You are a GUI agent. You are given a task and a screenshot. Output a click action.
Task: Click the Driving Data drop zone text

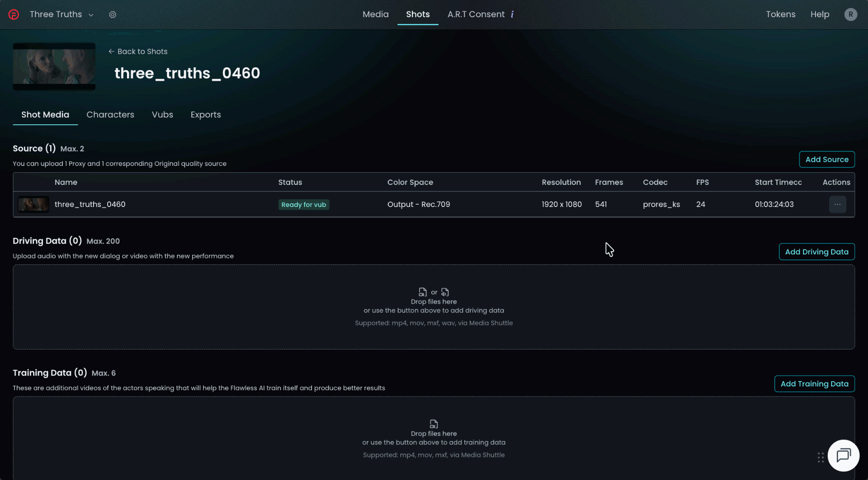(434, 306)
